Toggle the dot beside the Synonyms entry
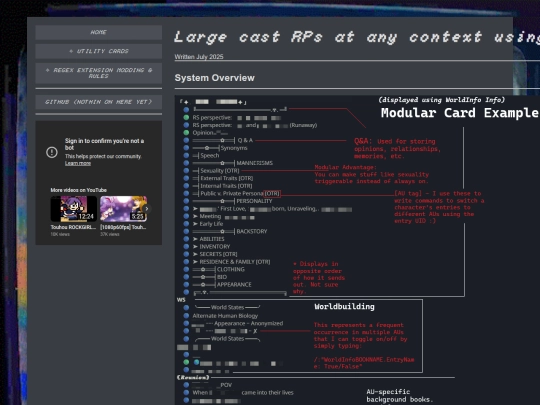Screen dimensions: 540x405 click(x=186, y=148)
